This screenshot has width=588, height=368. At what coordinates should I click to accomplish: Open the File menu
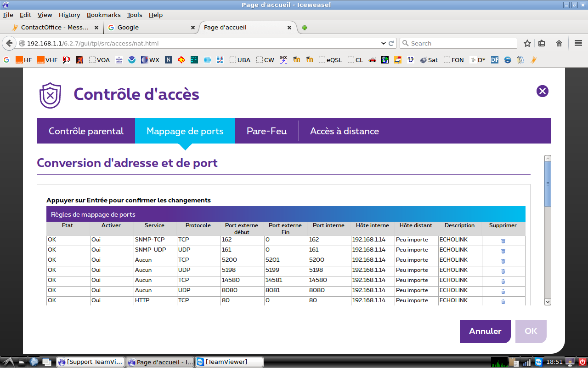[8, 15]
